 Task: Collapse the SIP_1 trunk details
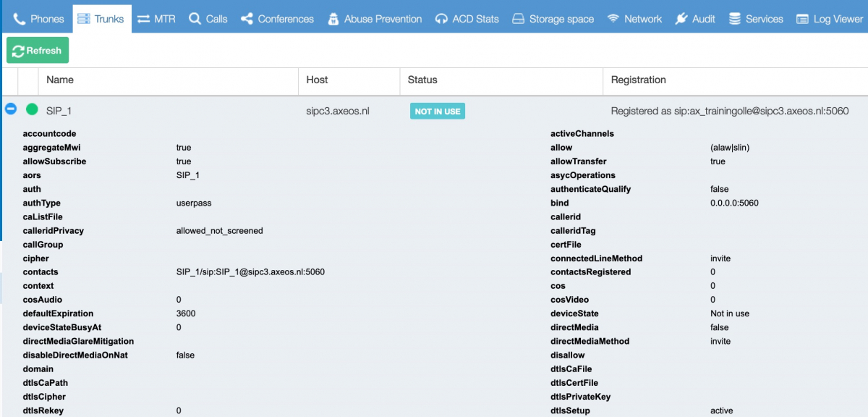click(x=11, y=109)
